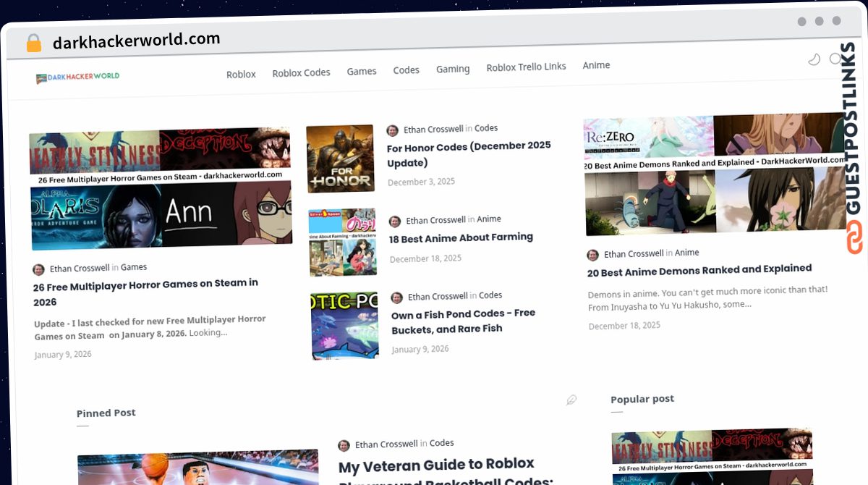This screenshot has height=485, width=868.
Task: Open the Roblox menu item
Action: (241, 74)
